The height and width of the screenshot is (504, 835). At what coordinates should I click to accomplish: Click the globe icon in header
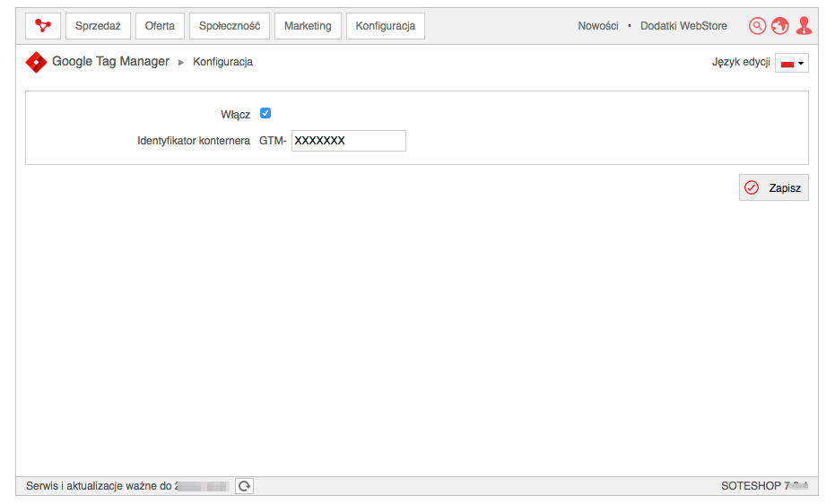pos(780,25)
